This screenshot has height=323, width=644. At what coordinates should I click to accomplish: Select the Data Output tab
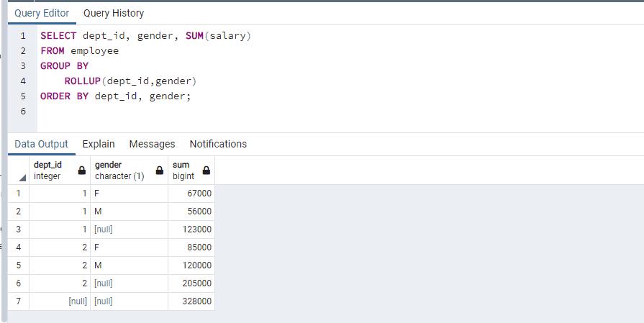click(41, 144)
